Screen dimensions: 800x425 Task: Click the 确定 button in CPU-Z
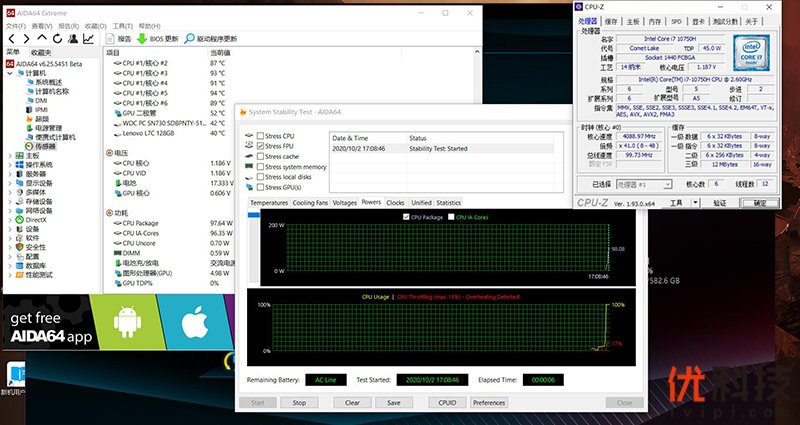pyautogui.click(x=760, y=203)
